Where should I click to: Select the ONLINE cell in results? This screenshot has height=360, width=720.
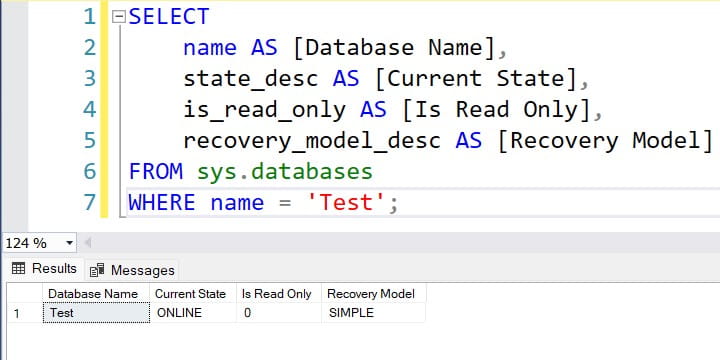point(193,313)
